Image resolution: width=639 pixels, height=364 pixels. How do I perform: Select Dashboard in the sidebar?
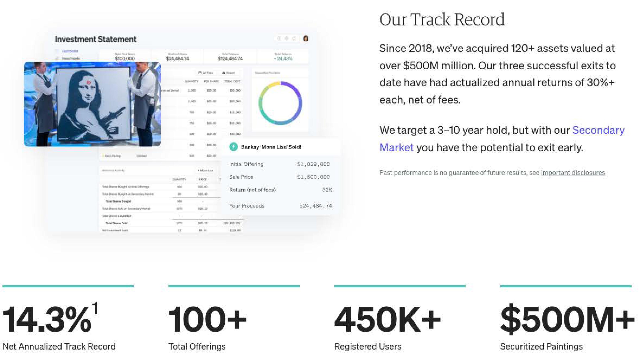(x=70, y=51)
